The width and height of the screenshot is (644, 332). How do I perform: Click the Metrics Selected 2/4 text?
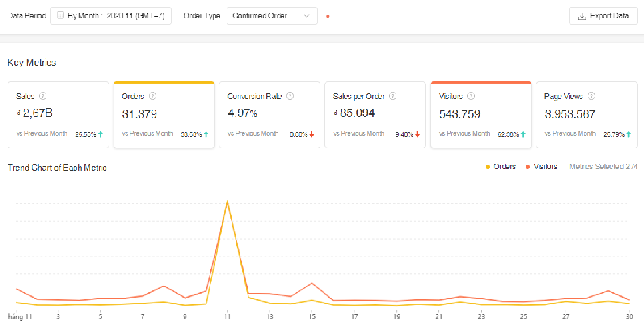[x=603, y=167]
